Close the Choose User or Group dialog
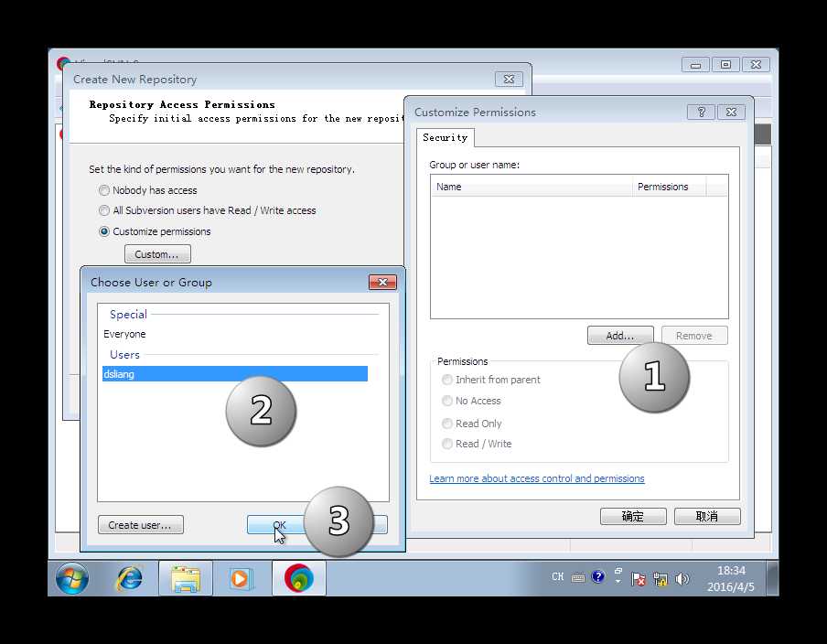The image size is (827, 644). pos(383,282)
